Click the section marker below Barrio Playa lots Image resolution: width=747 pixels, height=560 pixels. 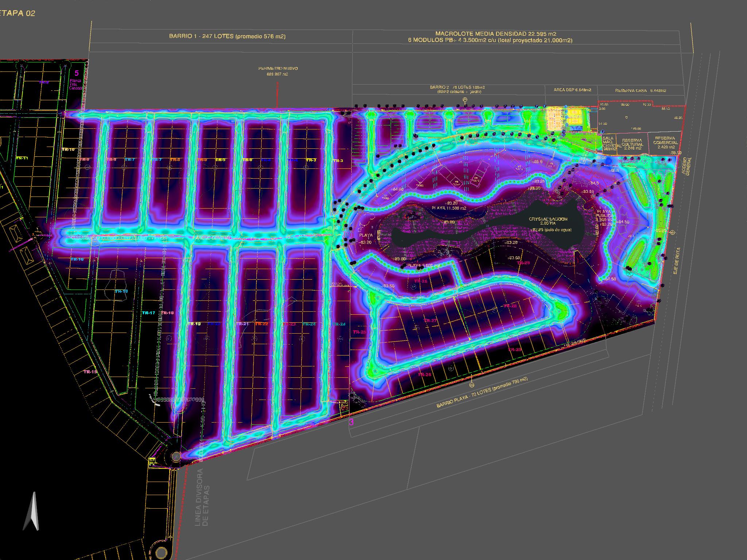click(x=472, y=385)
